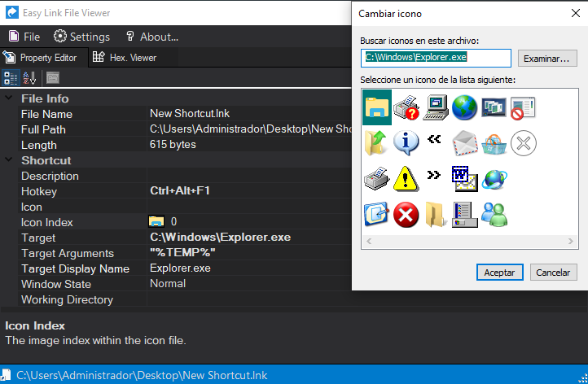Choose the mail envelope icon
This screenshot has width=588, height=384.
pos(465,143)
